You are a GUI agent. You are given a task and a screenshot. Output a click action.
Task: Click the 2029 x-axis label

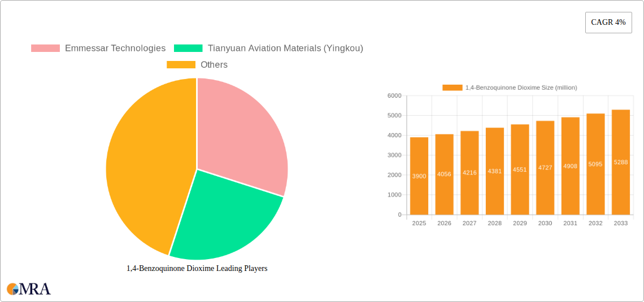(520, 223)
